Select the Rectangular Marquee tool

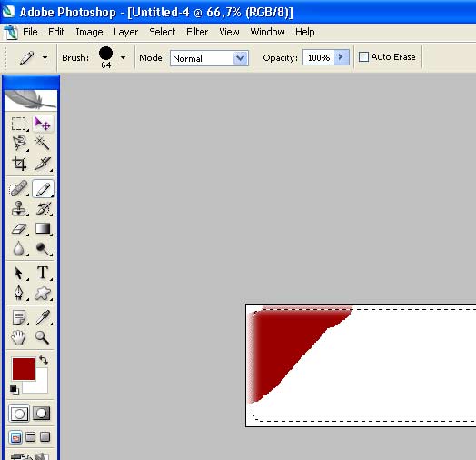[x=19, y=124]
